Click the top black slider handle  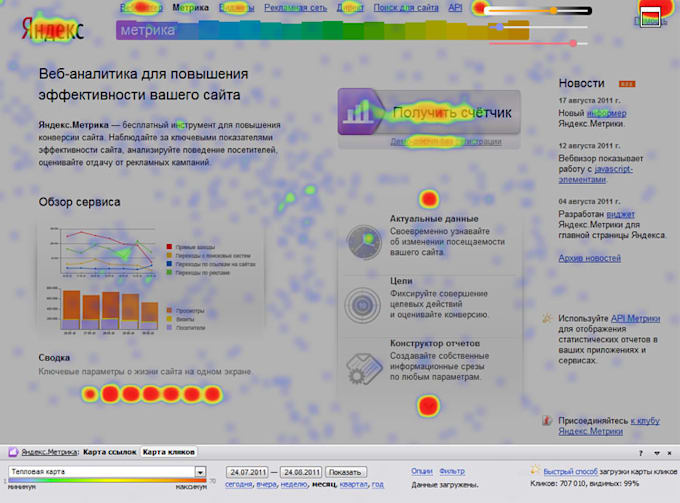point(553,11)
